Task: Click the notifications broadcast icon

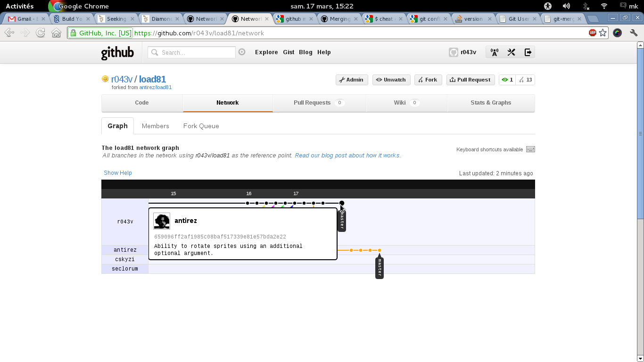Action: pyautogui.click(x=495, y=52)
